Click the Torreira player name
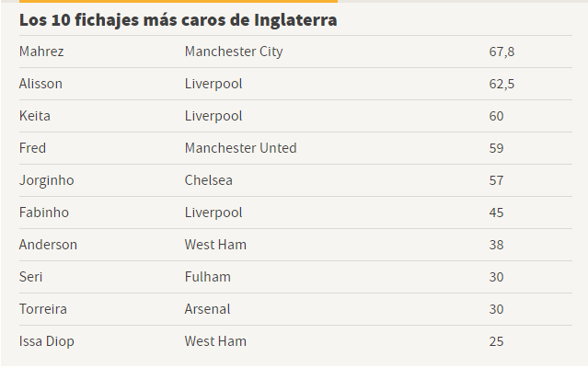This screenshot has width=588, height=368. (43, 309)
